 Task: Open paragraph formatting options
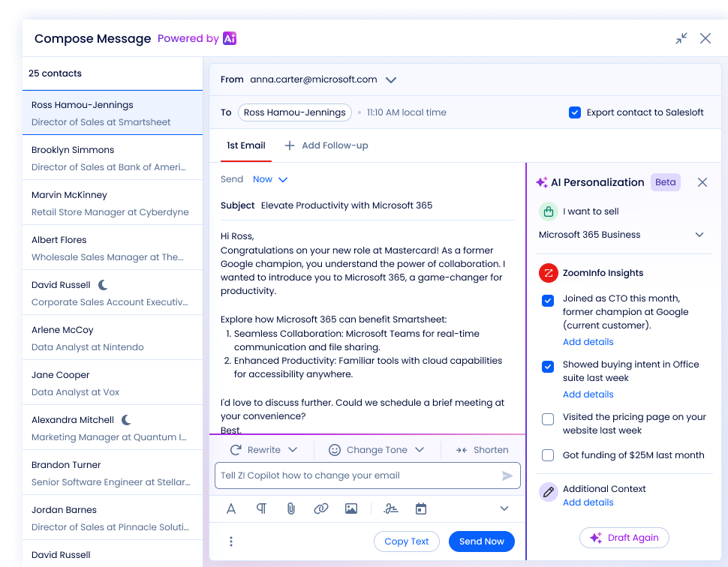(x=261, y=509)
